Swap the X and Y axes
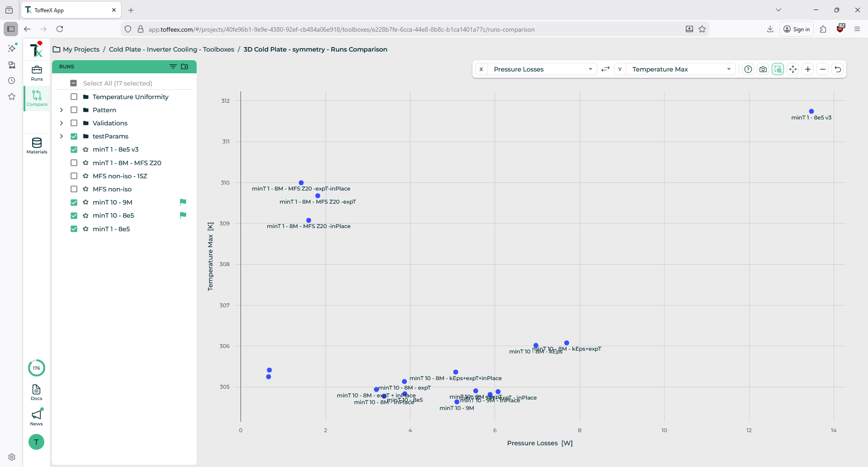868x467 pixels. click(605, 69)
